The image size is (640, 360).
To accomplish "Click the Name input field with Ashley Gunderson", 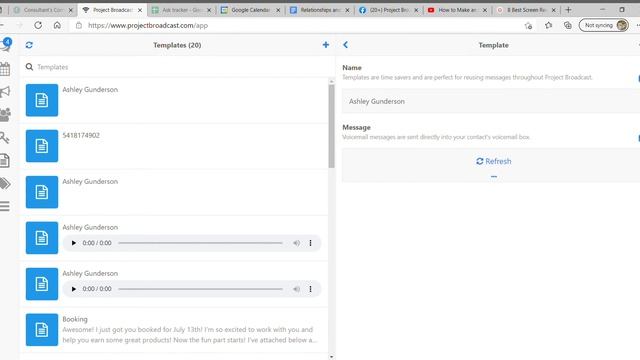I will 491,101.
